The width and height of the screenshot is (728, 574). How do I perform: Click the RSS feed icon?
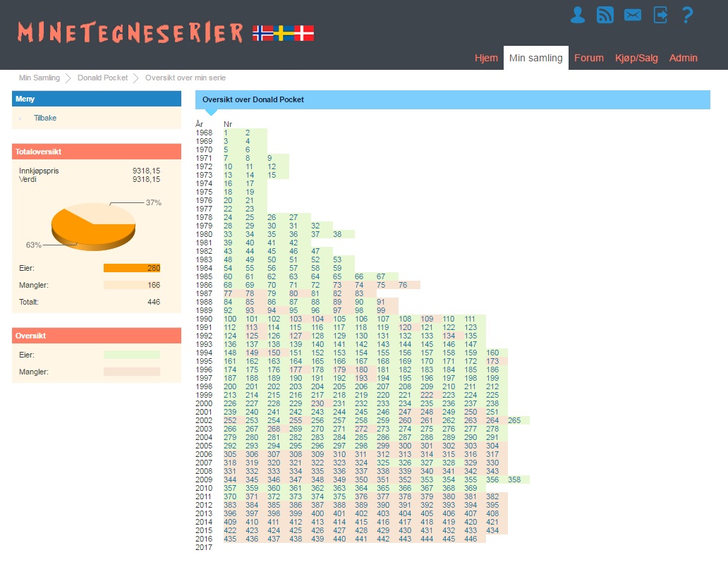click(605, 15)
